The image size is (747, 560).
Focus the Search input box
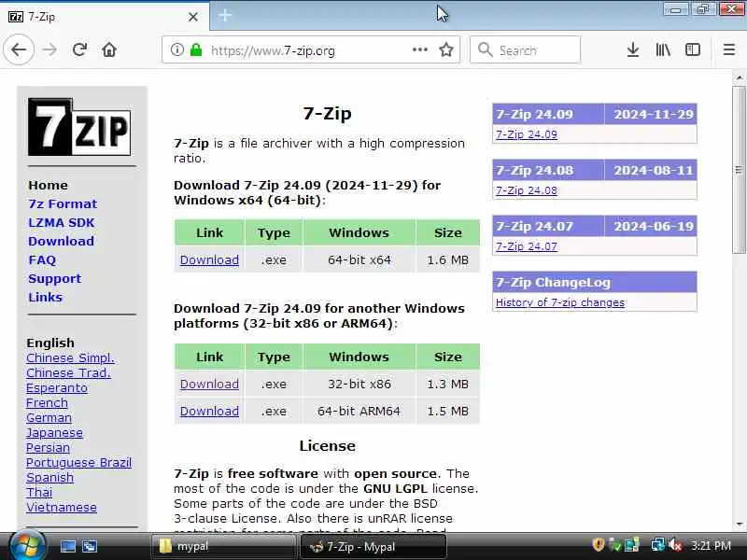click(525, 49)
